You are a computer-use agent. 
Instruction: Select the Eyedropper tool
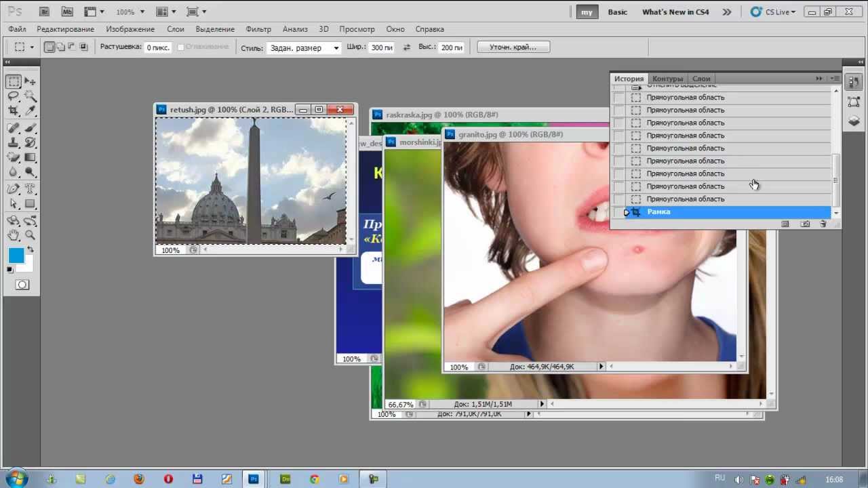(30, 110)
